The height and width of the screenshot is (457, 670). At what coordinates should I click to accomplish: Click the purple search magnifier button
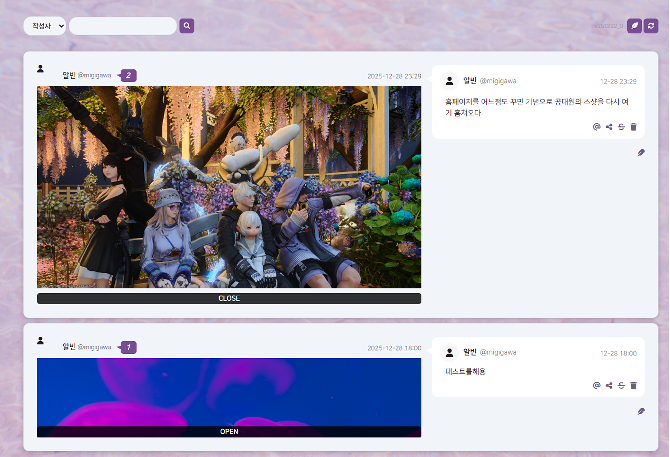[x=186, y=26]
